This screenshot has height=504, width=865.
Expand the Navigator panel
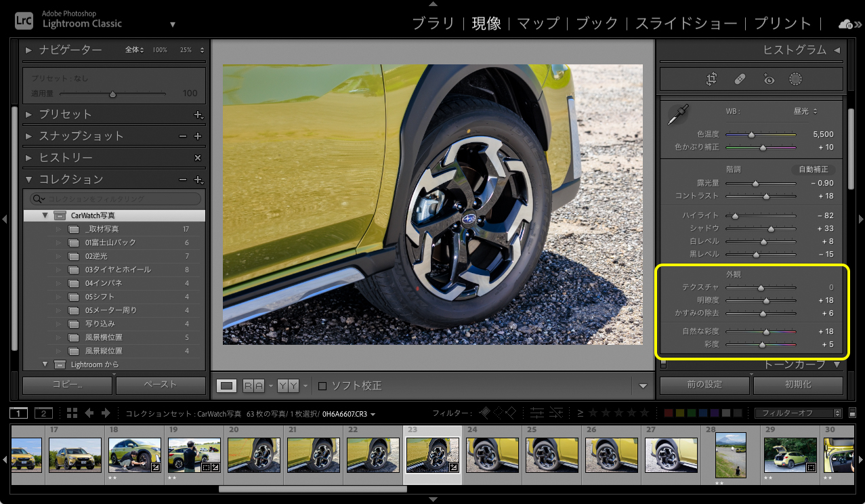pos(28,50)
